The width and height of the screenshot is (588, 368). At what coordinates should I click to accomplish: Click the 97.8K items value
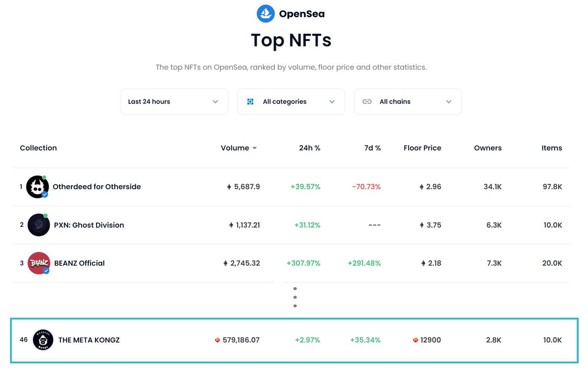point(552,187)
